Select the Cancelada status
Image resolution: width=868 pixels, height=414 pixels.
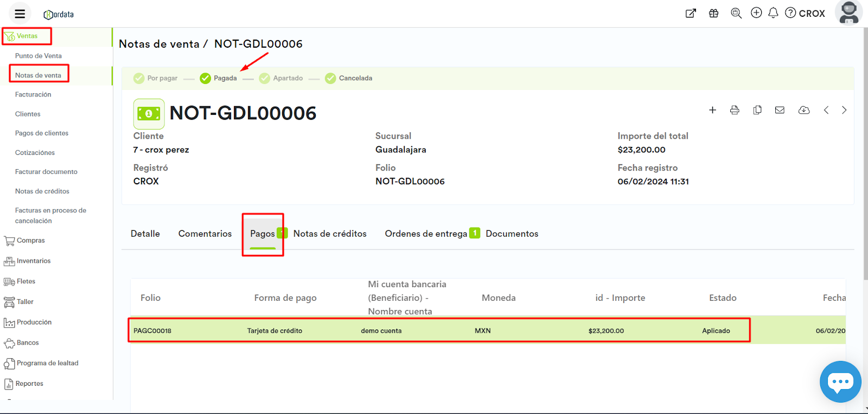348,78
